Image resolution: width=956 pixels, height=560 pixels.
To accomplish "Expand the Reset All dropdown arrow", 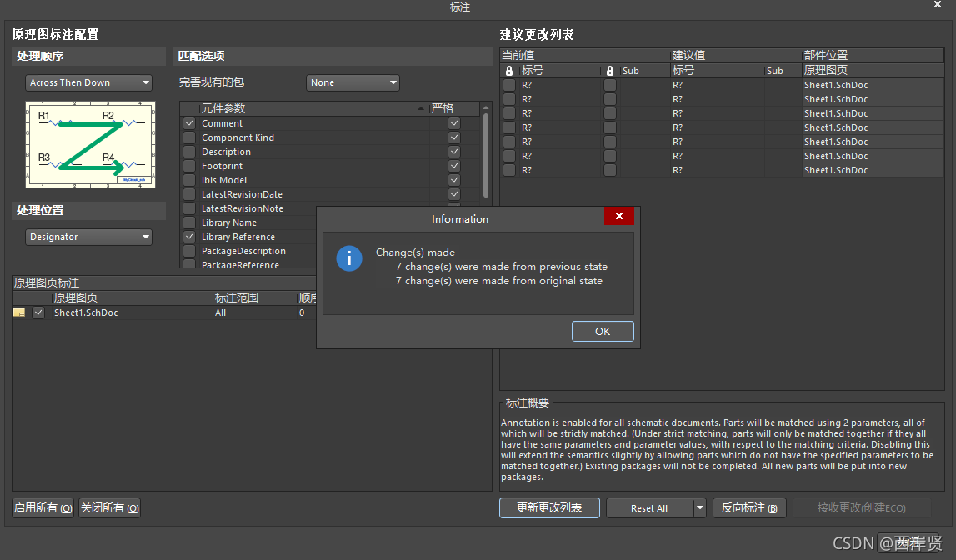I will (700, 507).
